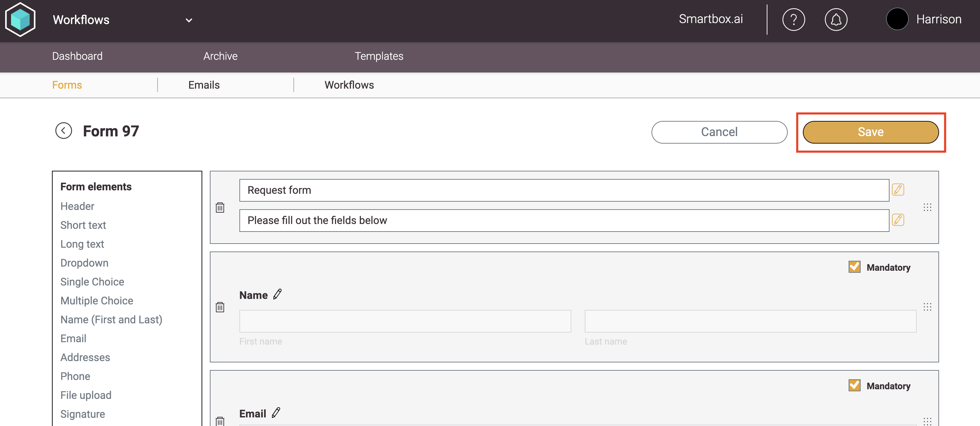
Task: Open the notifications bell
Action: 836,19
